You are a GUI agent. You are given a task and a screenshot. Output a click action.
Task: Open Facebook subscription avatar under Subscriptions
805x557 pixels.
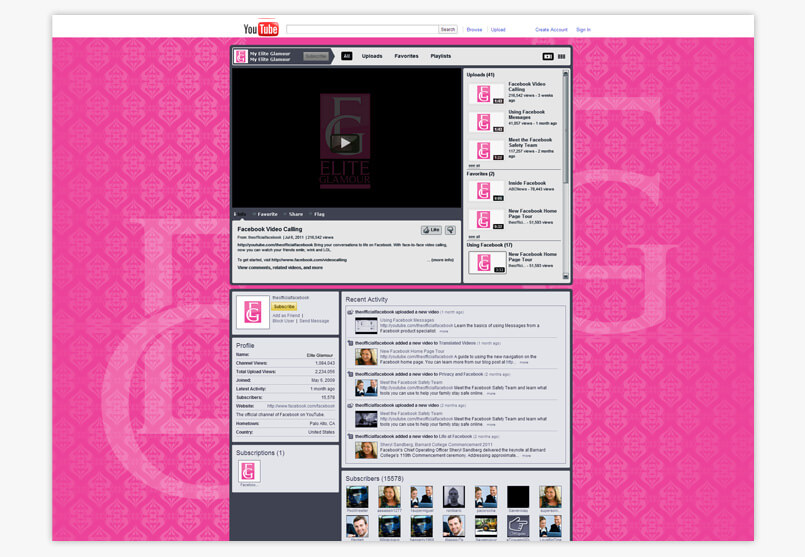[249, 471]
